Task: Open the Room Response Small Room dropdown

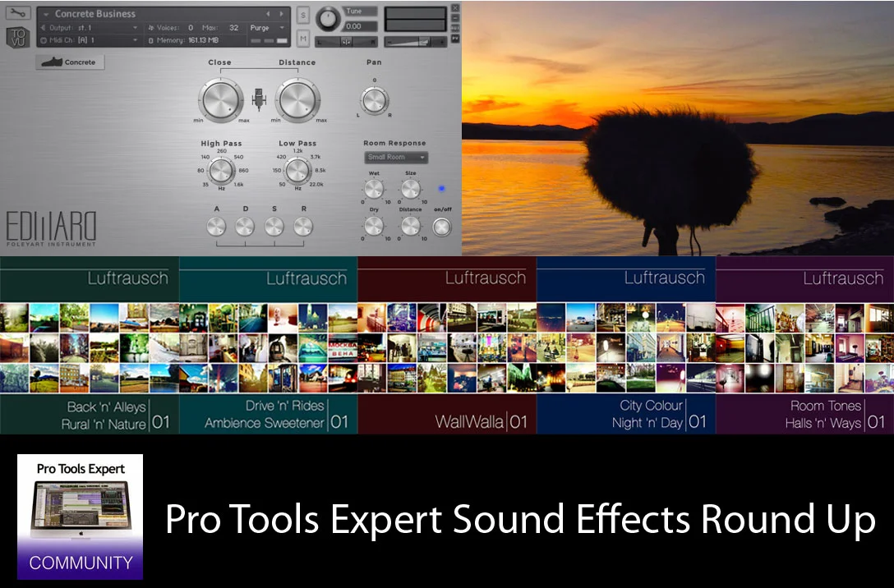Action: (396, 157)
